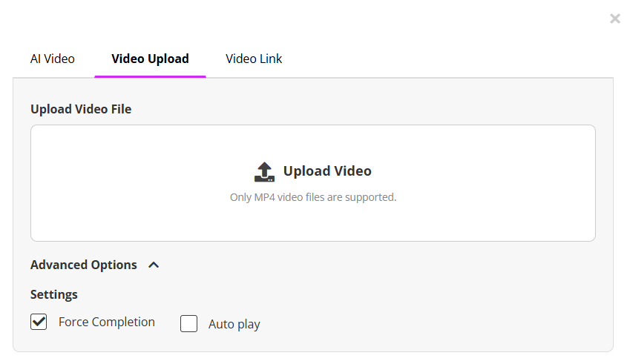Click the Settings section heading

click(54, 294)
